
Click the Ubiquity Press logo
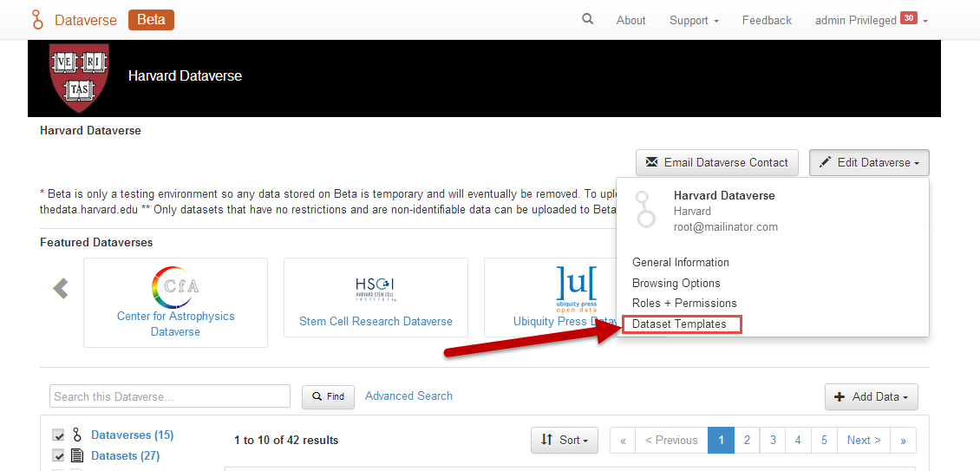(576, 288)
